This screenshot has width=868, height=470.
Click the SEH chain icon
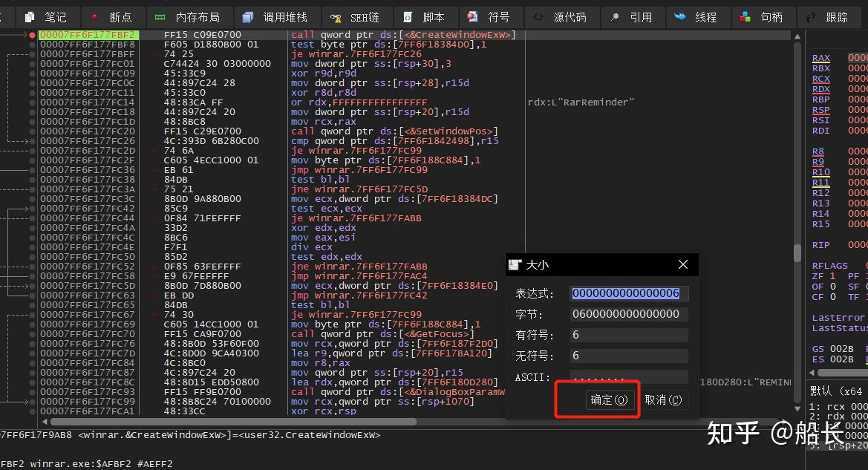336,18
